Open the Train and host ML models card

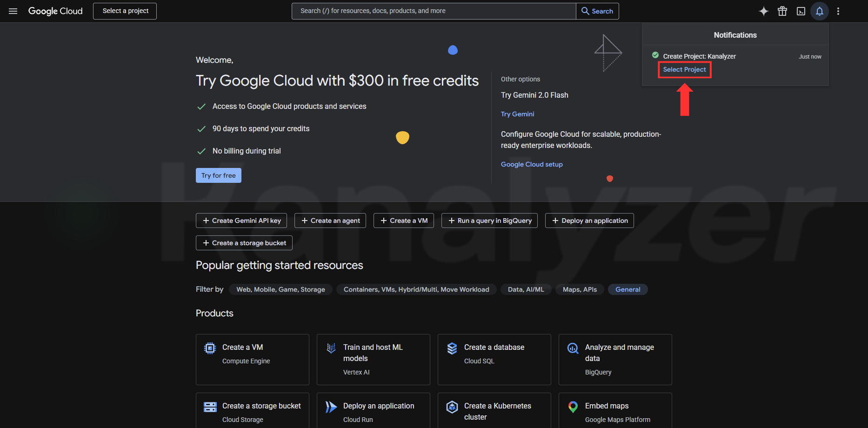[x=374, y=360]
